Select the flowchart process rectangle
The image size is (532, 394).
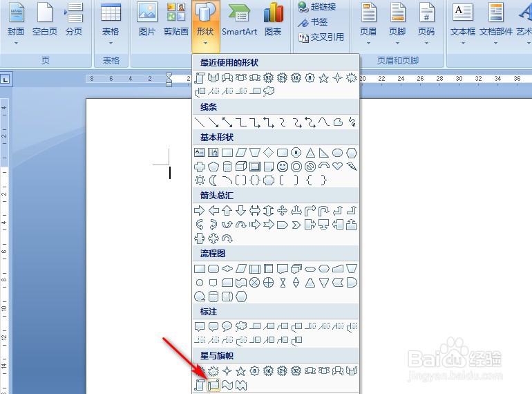pos(200,269)
